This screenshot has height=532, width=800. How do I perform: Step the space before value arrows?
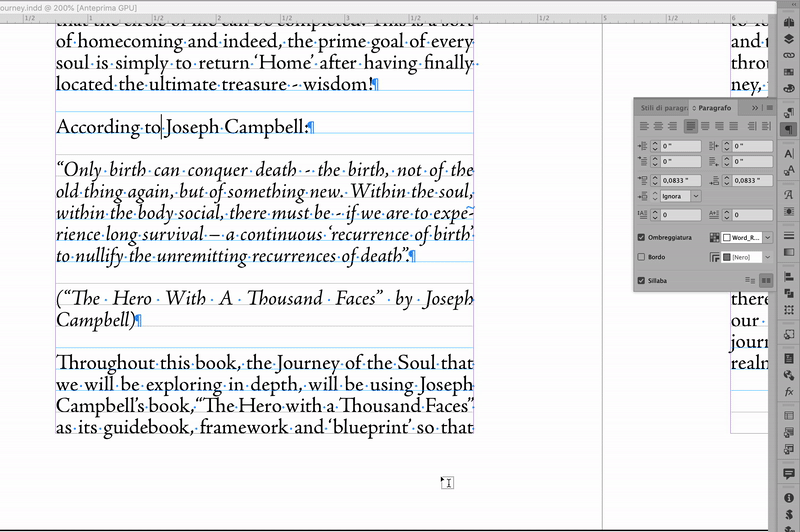click(x=655, y=181)
